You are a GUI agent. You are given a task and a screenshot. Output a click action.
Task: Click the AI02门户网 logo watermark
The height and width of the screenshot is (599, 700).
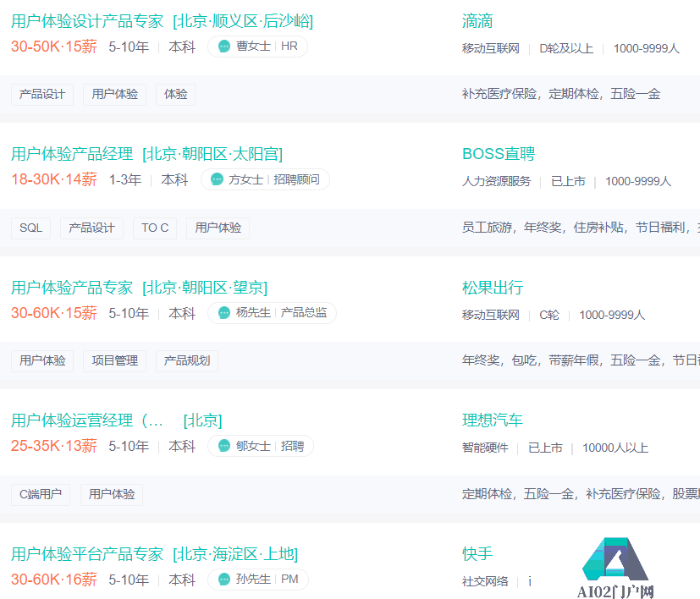tap(615, 569)
